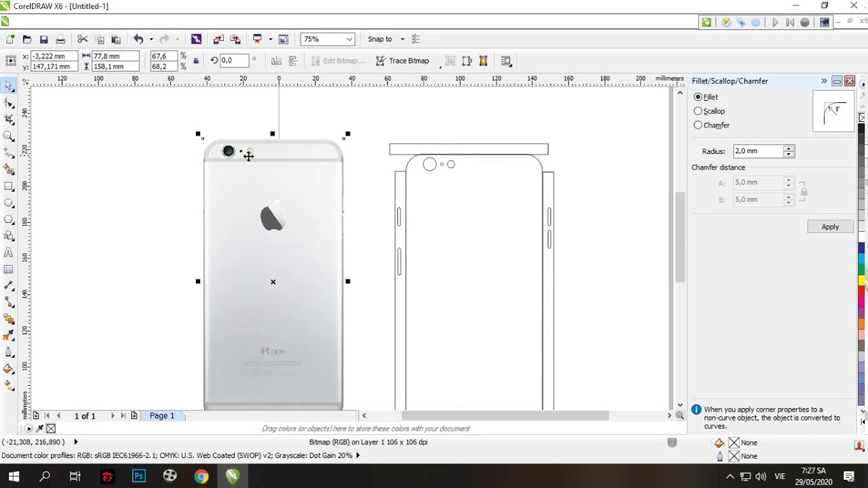868x488 pixels.
Task: Click the Import icon
Action: tap(218, 39)
